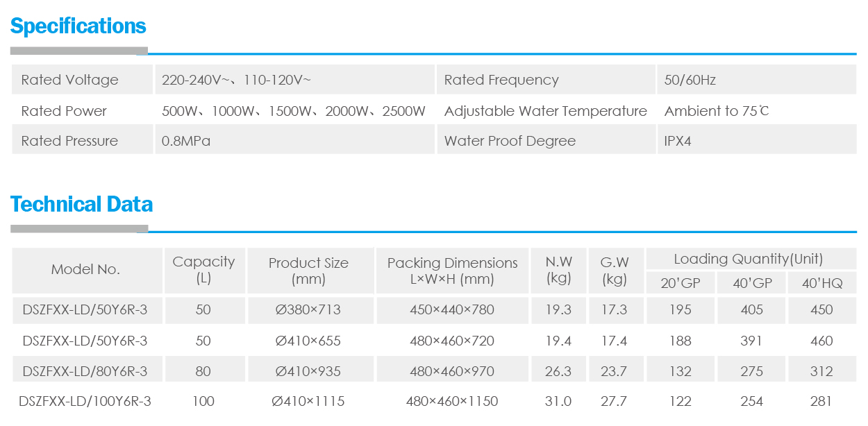Select the 480×460×1150 packing dimensions cell
Screen dimensions: 868x426
[x=452, y=401]
